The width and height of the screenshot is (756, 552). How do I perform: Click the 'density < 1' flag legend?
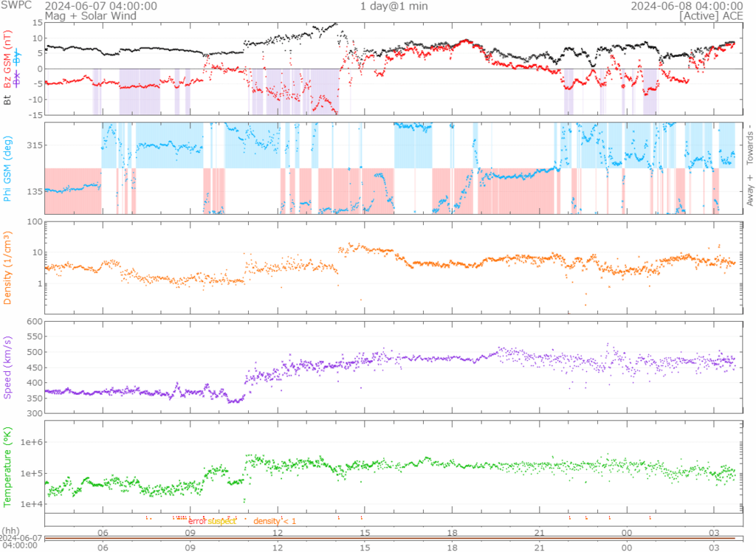pyautogui.click(x=275, y=521)
